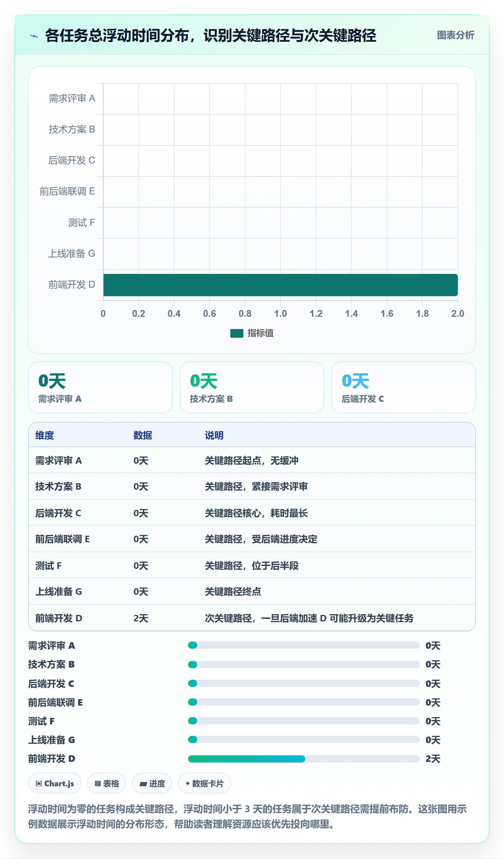Open the 技术方案 B data card

(252, 387)
